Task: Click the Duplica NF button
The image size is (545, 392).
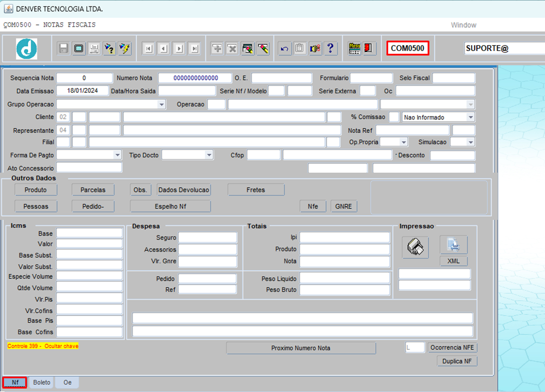Action: [x=457, y=361]
